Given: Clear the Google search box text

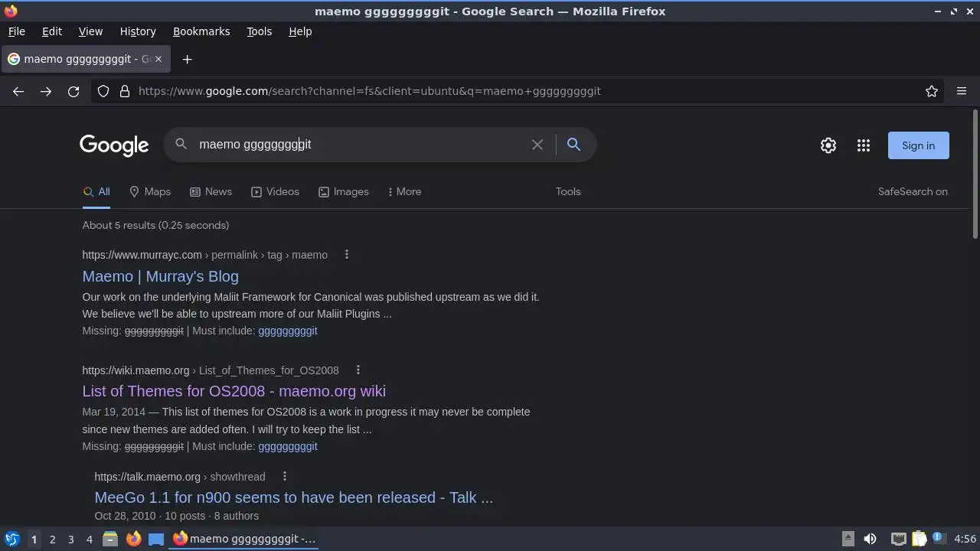Looking at the screenshot, I should pyautogui.click(x=537, y=145).
